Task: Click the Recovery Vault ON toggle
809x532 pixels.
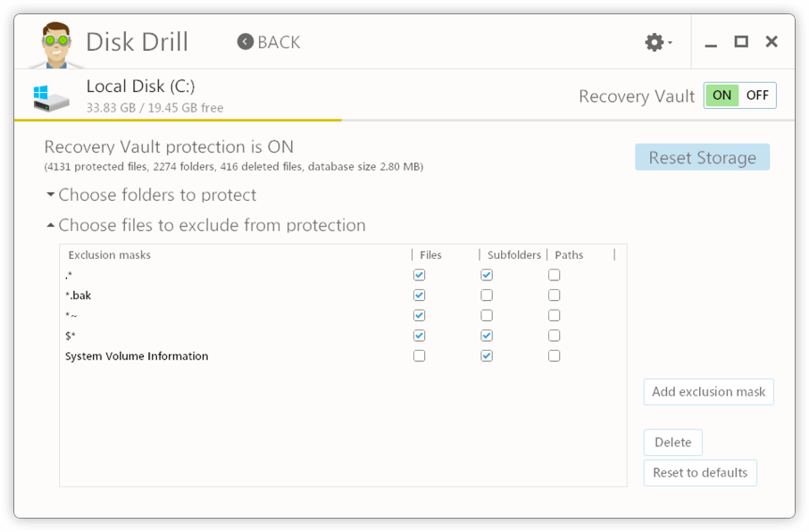Action: point(721,95)
